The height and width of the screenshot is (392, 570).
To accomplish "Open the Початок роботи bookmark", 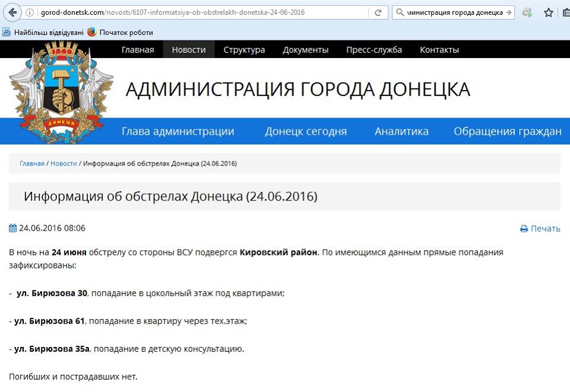I will [120, 32].
